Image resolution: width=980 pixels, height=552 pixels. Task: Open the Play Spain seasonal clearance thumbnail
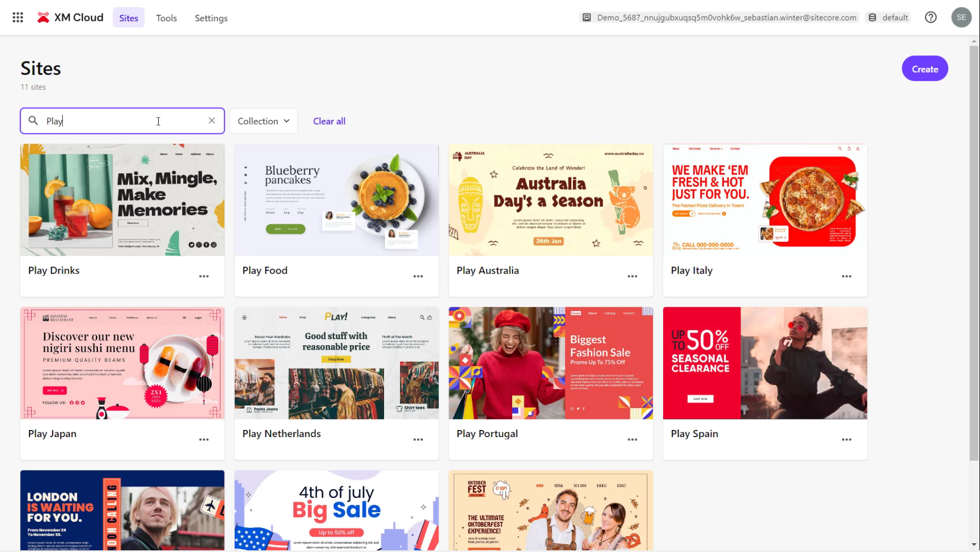pyautogui.click(x=765, y=363)
